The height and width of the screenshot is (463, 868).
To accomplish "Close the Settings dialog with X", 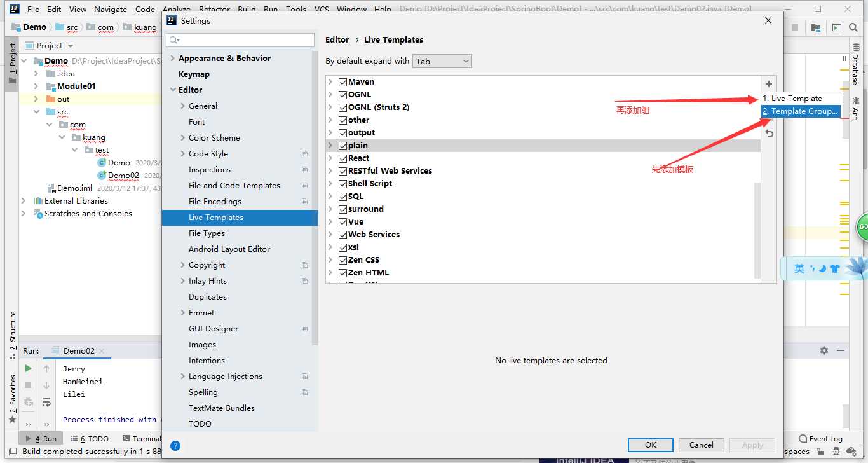I will 768,20.
